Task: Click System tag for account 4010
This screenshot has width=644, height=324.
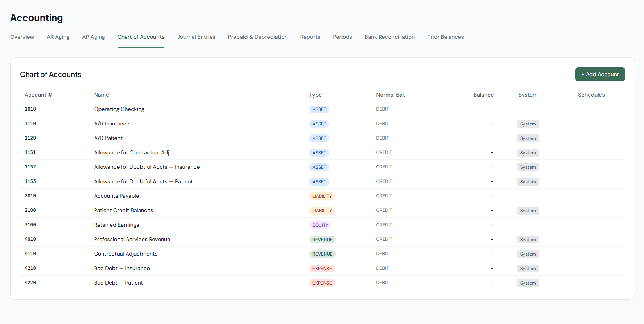Action: 528,240
